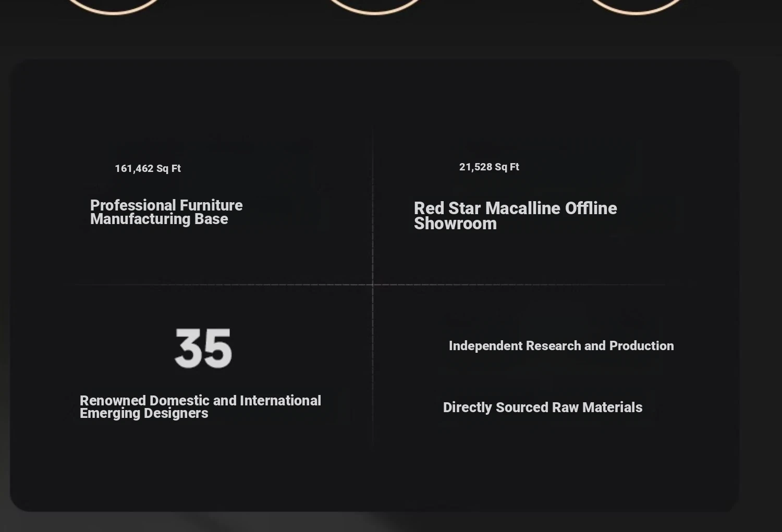782x532 pixels.
Task: Click Independent Research and Production text
Action: pos(561,346)
